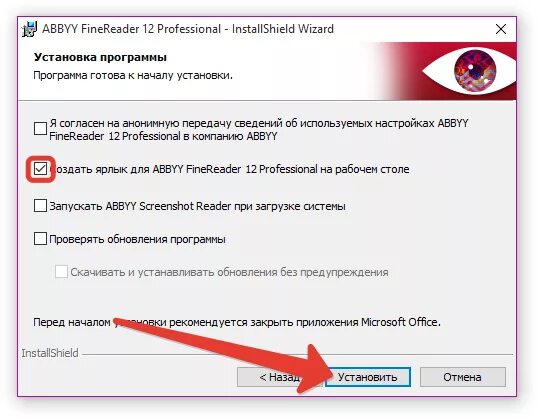Enable anonymous settings data sharing checkbox
Screen dimensions: 538x419
coord(40,129)
